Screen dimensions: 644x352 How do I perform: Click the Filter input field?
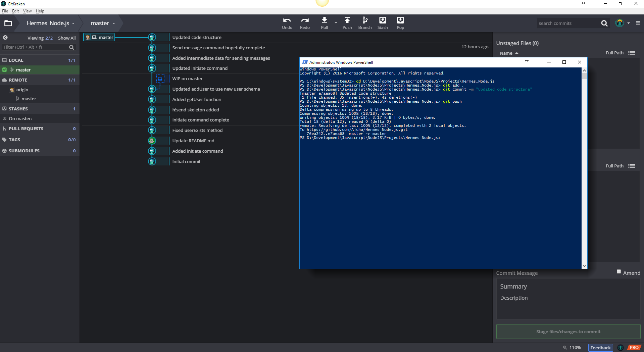click(x=35, y=47)
